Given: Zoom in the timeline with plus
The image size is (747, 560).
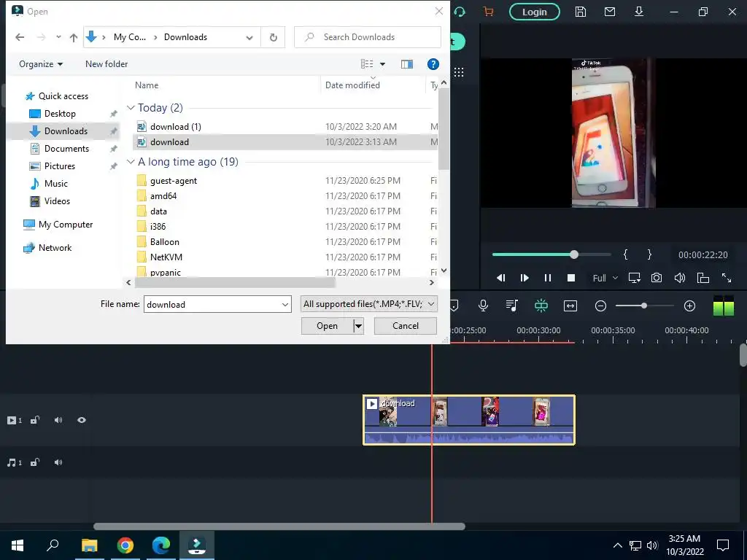Looking at the screenshot, I should (689, 306).
